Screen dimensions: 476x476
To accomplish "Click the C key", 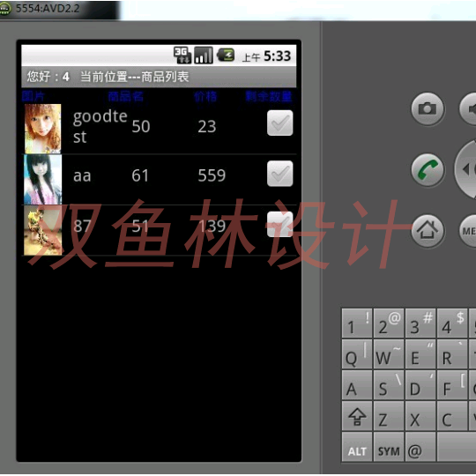I will (x=452, y=415).
